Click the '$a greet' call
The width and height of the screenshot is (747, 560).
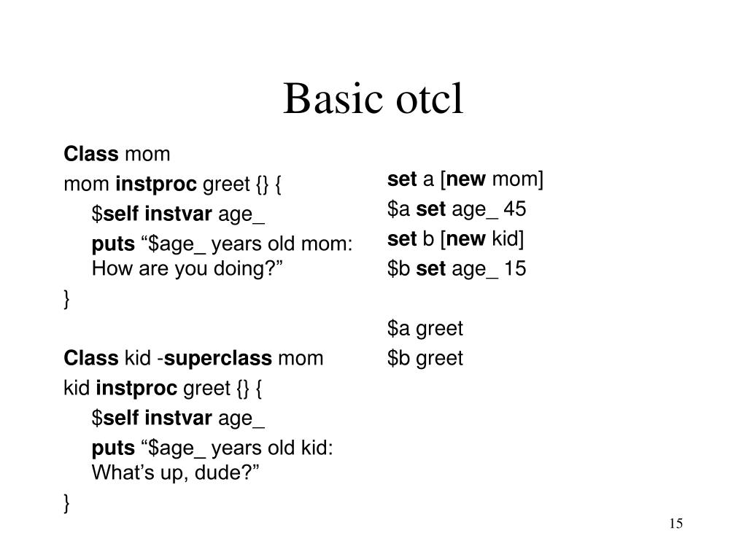[425, 329]
